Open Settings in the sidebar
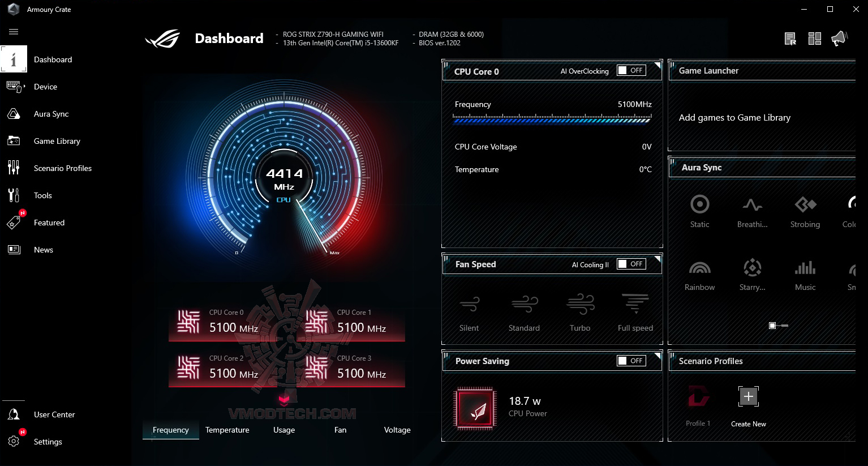Viewport: 868px width, 466px height. (x=48, y=442)
